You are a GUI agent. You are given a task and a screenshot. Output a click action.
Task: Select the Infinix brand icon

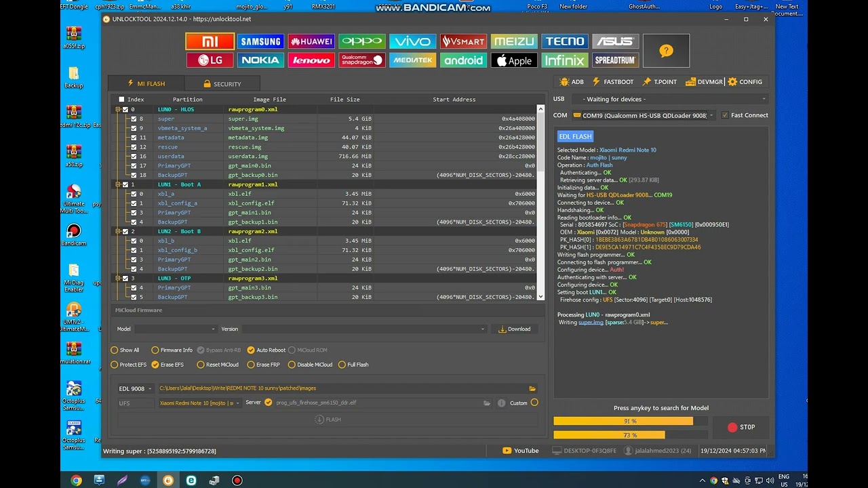pos(565,60)
